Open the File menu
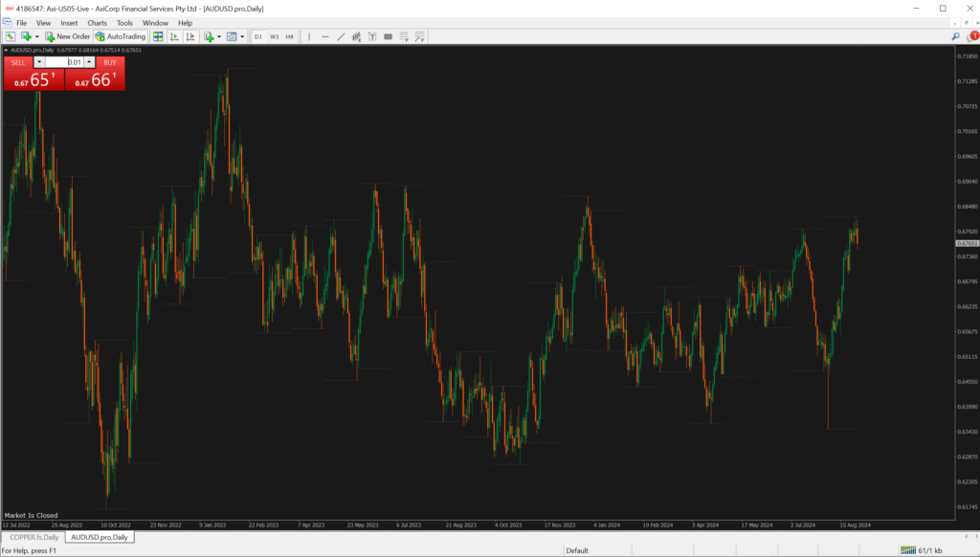Viewport: 980px width, 557px height. [x=21, y=23]
